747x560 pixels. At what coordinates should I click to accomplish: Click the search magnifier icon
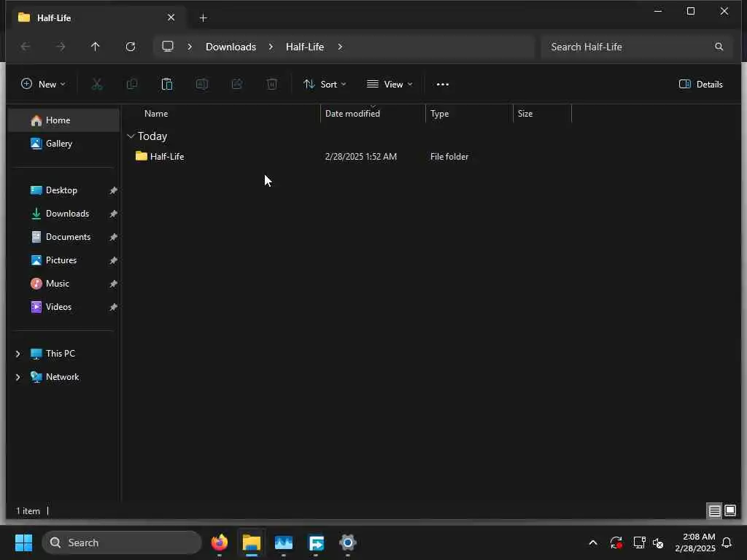click(719, 47)
